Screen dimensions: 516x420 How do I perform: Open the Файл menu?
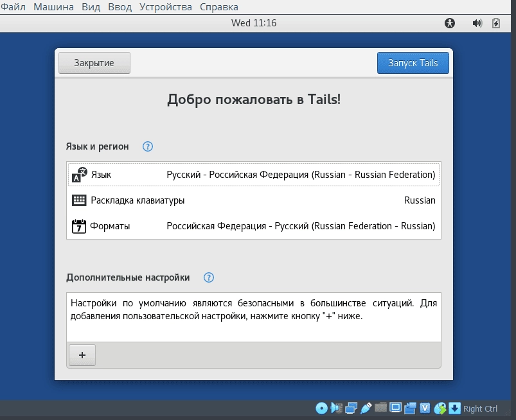point(13,6)
